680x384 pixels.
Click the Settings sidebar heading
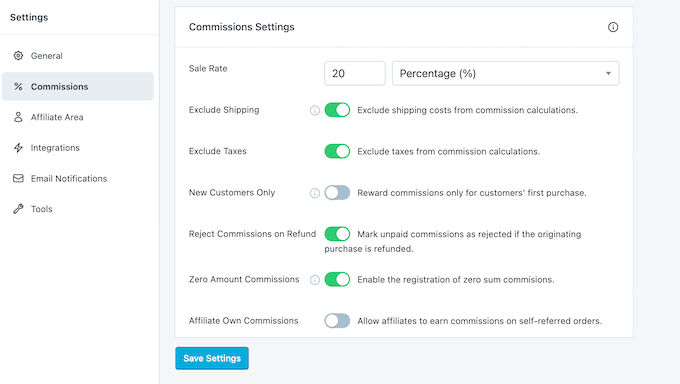(29, 17)
